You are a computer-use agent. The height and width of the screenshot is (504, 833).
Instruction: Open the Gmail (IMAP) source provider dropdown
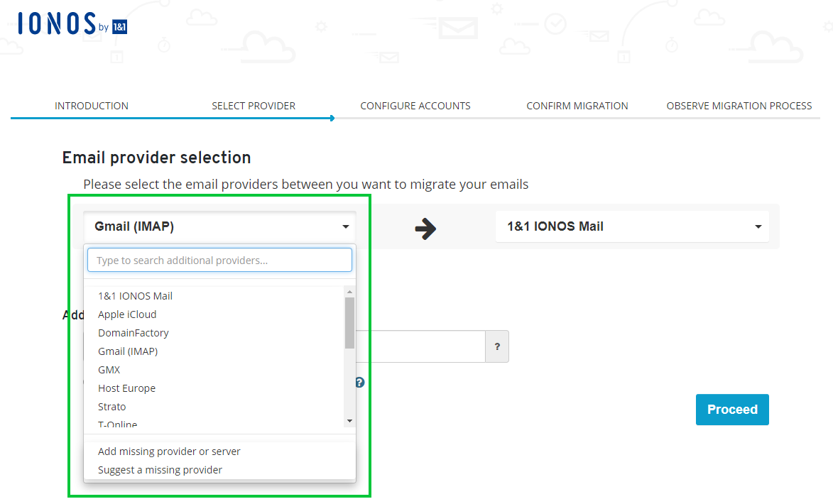click(x=220, y=226)
